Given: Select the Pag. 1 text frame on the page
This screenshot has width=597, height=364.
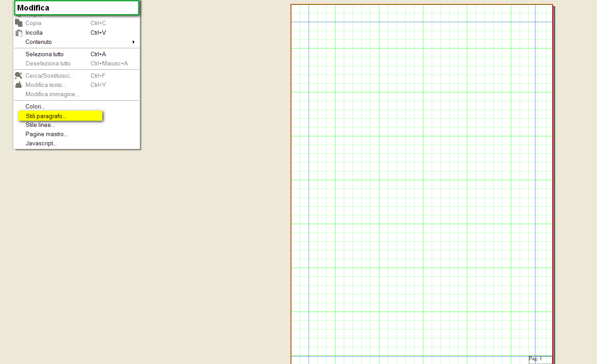Looking at the screenshot, I should pos(540,360).
